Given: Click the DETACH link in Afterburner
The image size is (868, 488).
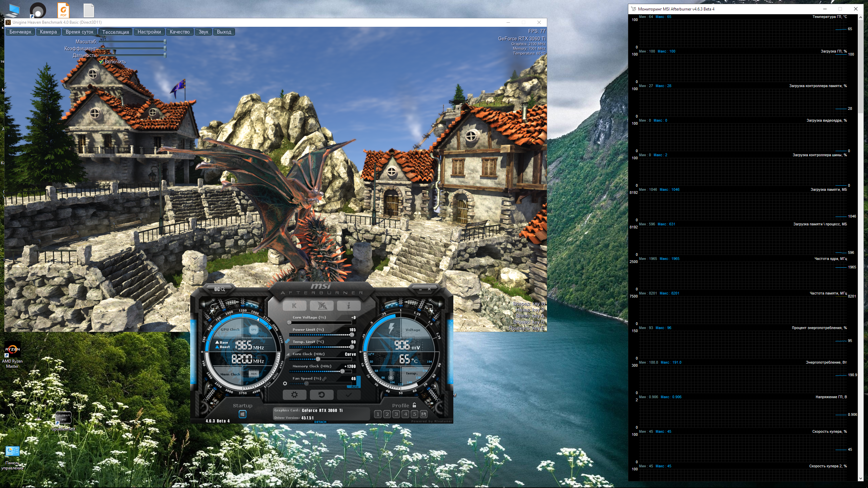Looking at the screenshot, I should tap(320, 422).
